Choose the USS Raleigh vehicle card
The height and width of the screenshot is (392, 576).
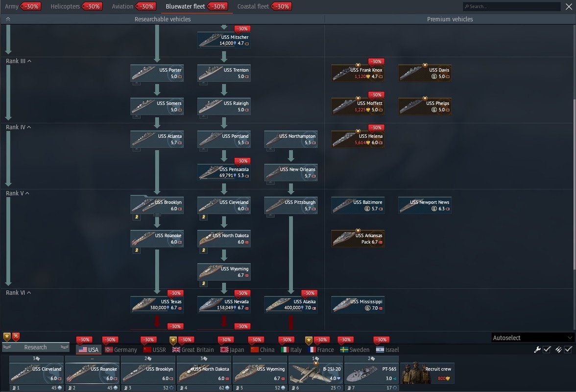(224, 106)
